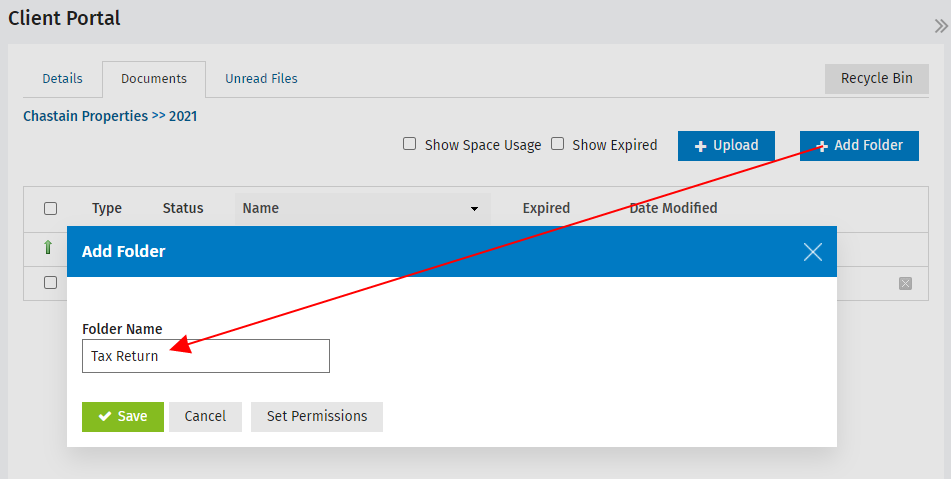The image size is (951, 479).
Task: Enable Show Expired checkbox
Action: click(557, 144)
